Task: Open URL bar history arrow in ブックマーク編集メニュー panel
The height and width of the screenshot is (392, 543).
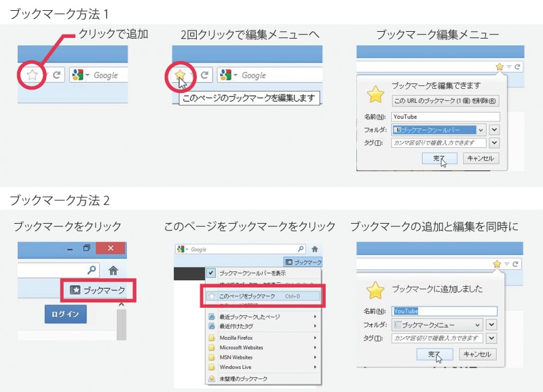Action: coord(509,66)
